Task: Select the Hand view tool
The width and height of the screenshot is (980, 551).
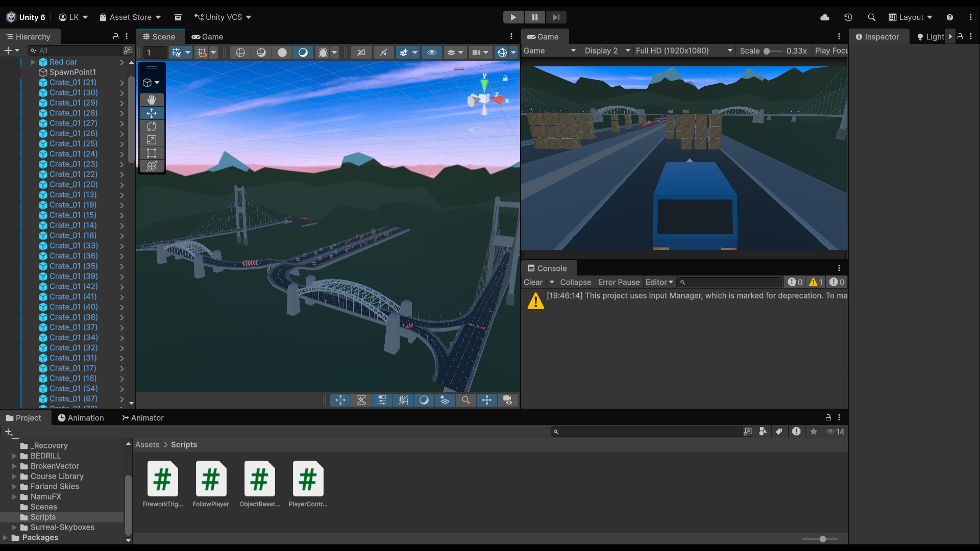Action: [x=152, y=99]
